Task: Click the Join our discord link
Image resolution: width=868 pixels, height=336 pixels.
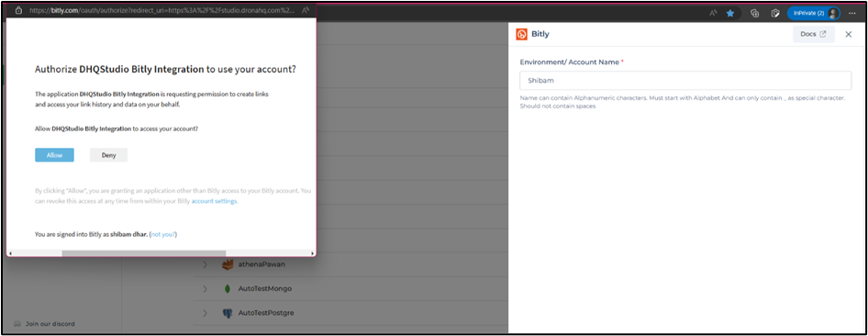Action: [50, 324]
